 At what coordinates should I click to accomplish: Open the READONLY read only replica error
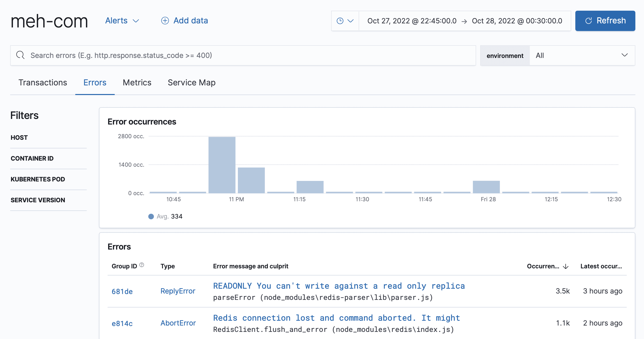tap(339, 286)
